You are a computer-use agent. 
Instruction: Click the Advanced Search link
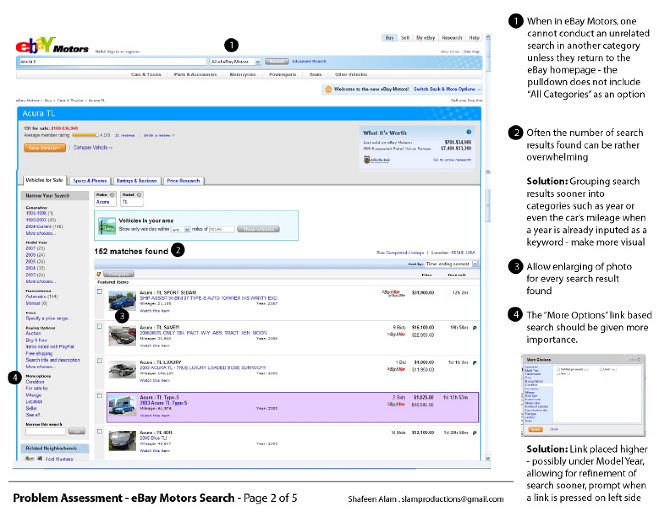pos(309,62)
